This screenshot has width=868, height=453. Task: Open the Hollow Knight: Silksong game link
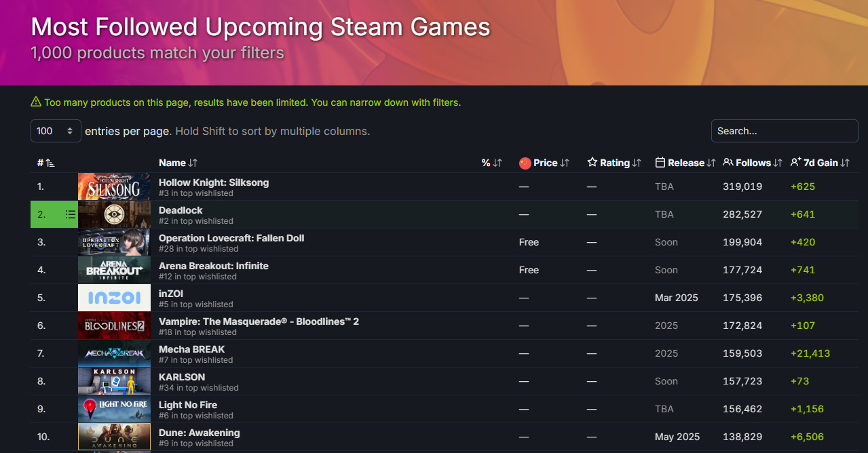point(214,182)
